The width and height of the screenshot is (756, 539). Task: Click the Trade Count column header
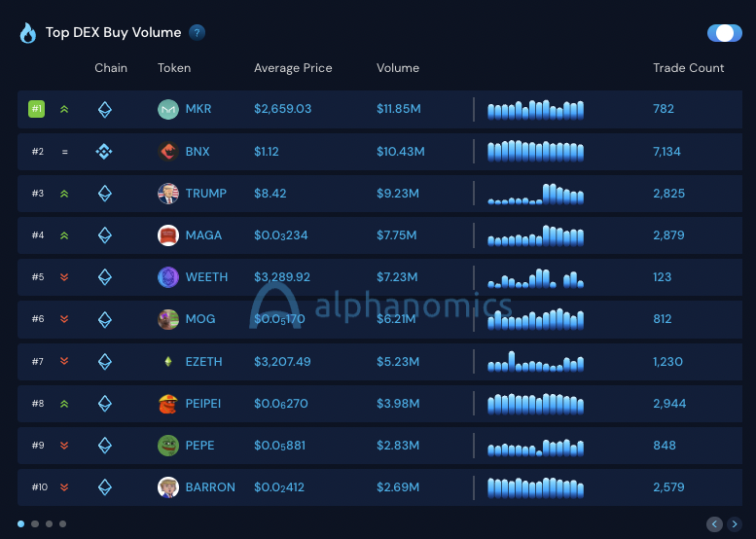click(x=689, y=68)
